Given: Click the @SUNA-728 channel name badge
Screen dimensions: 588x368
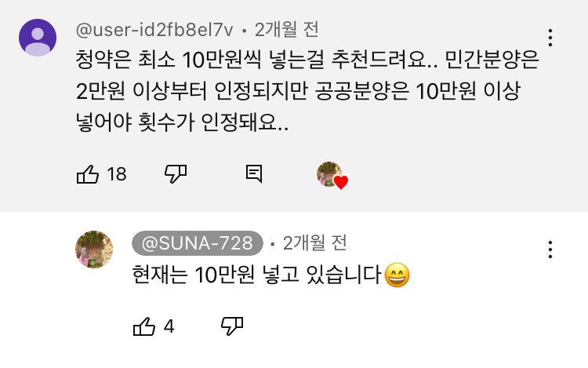Looking at the screenshot, I should coord(197,242).
